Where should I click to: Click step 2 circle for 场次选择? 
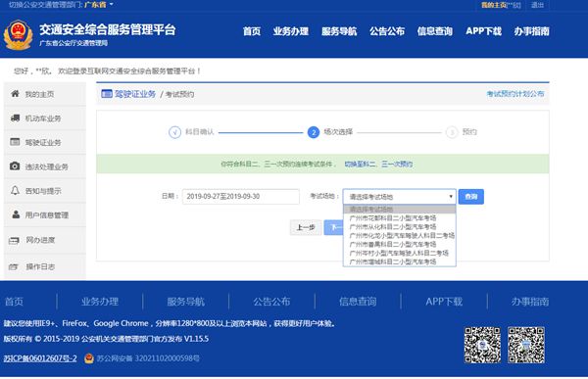pos(314,132)
